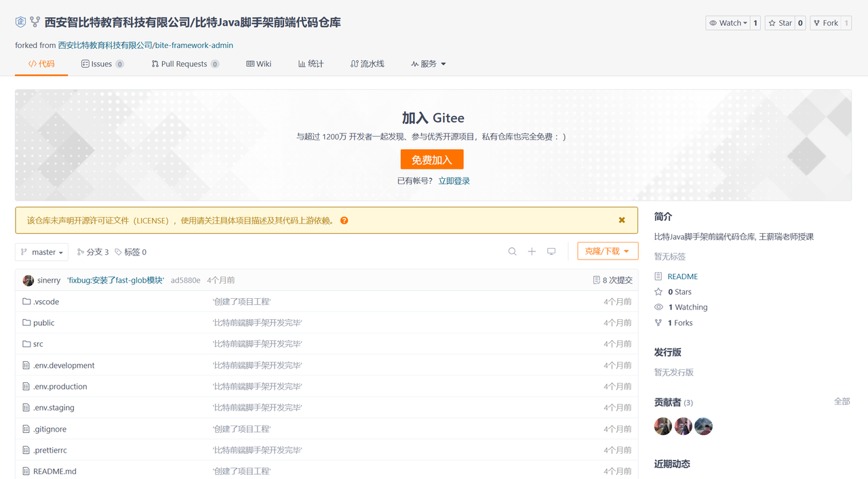Screen dimensions: 868x479
Task: Click the README.md file icon
Action: pos(26,471)
